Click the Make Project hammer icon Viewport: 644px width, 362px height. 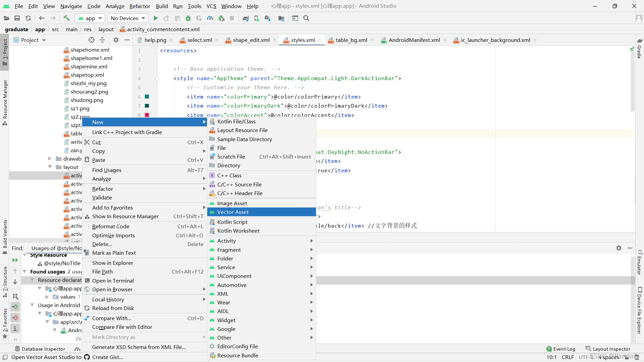click(66, 18)
